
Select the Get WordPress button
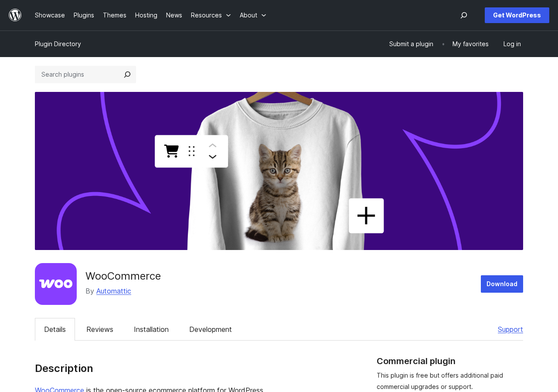point(517,15)
